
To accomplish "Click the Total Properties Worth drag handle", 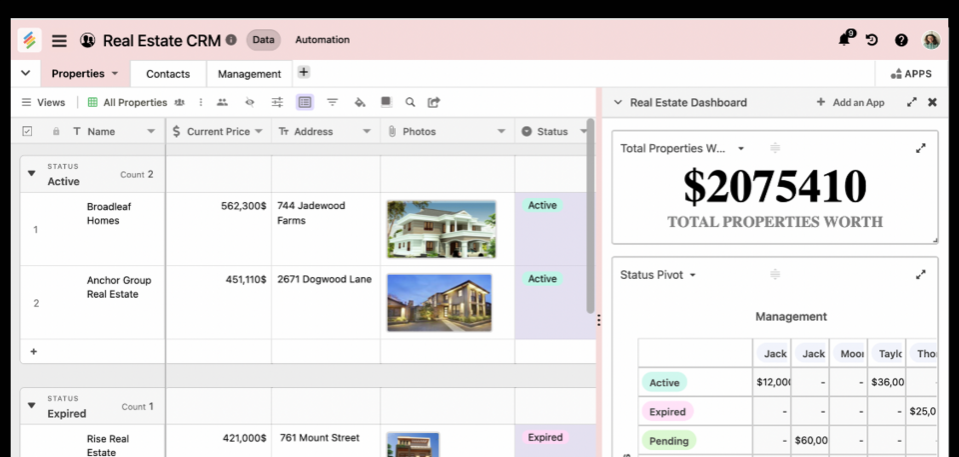I will [x=775, y=148].
